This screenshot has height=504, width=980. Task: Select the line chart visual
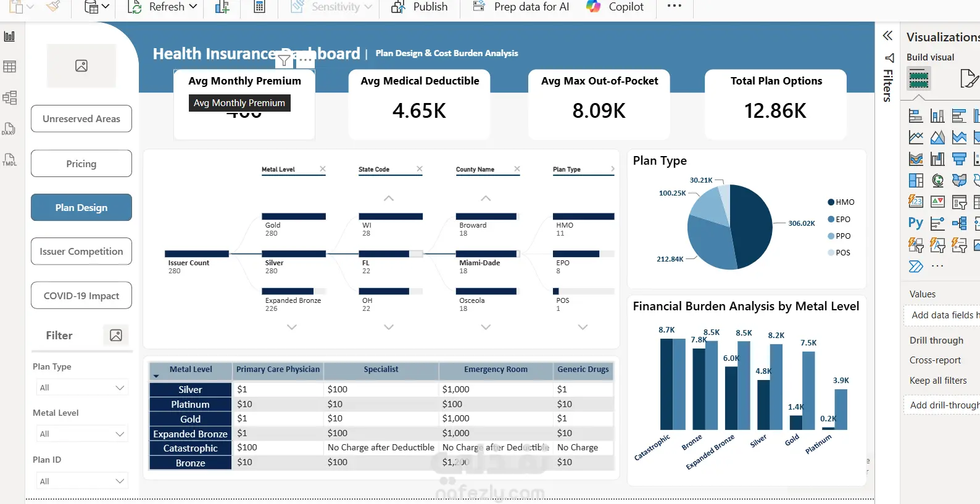(916, 138)
